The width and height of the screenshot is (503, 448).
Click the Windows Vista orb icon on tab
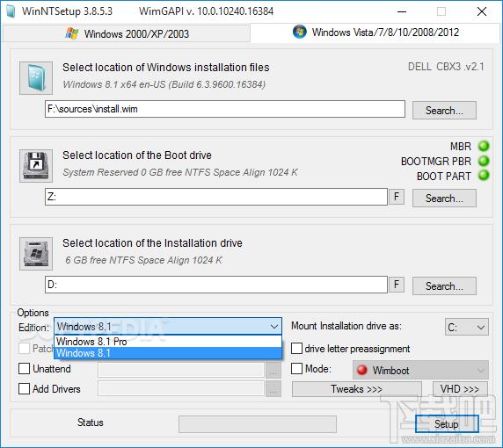coord(300,32)
